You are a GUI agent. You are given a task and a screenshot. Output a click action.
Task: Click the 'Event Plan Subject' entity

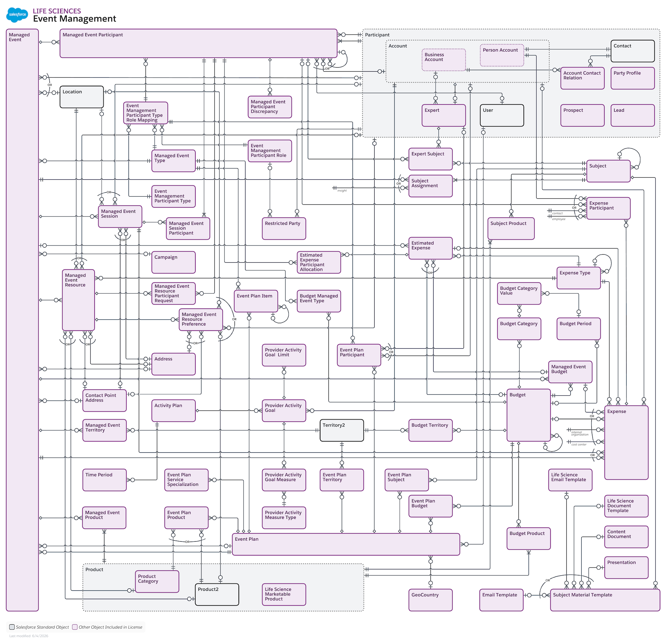click(406, 480)
